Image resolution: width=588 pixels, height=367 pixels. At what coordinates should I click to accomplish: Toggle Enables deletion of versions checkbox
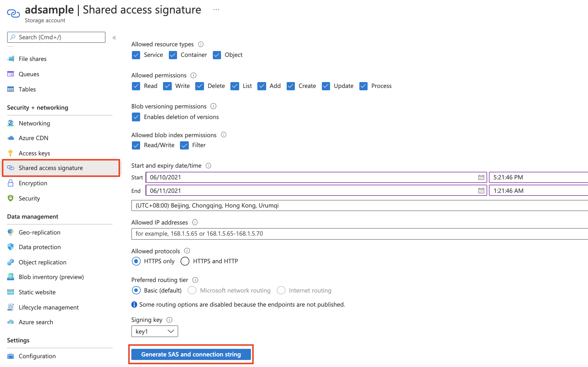136,117
